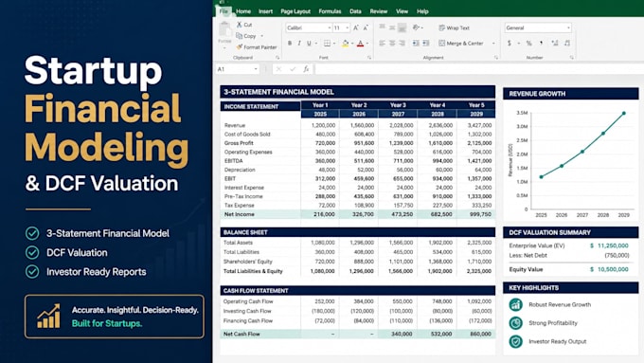Screen dimensions: 644x363
Task: Switch to the Data tab
Action: [x=355, y=11]
